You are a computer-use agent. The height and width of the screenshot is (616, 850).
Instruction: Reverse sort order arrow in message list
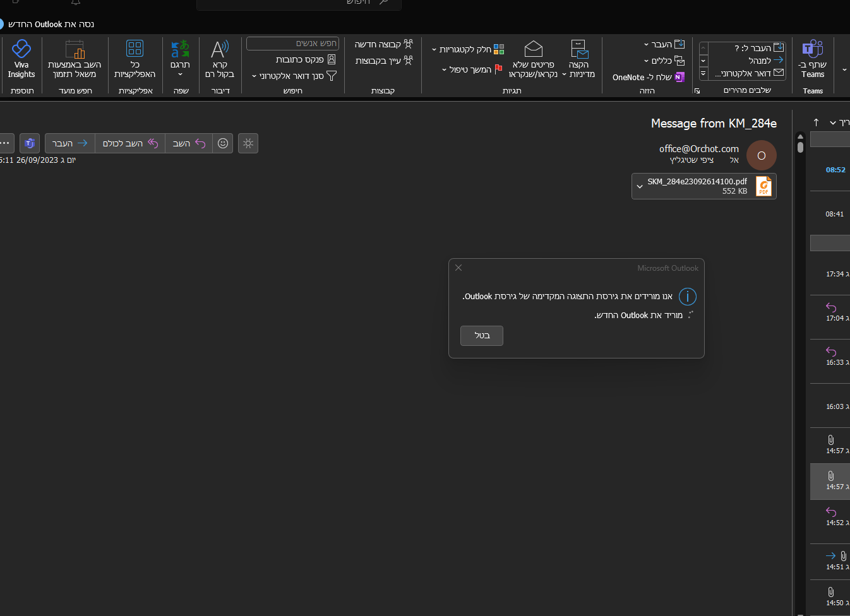(816, 122)
